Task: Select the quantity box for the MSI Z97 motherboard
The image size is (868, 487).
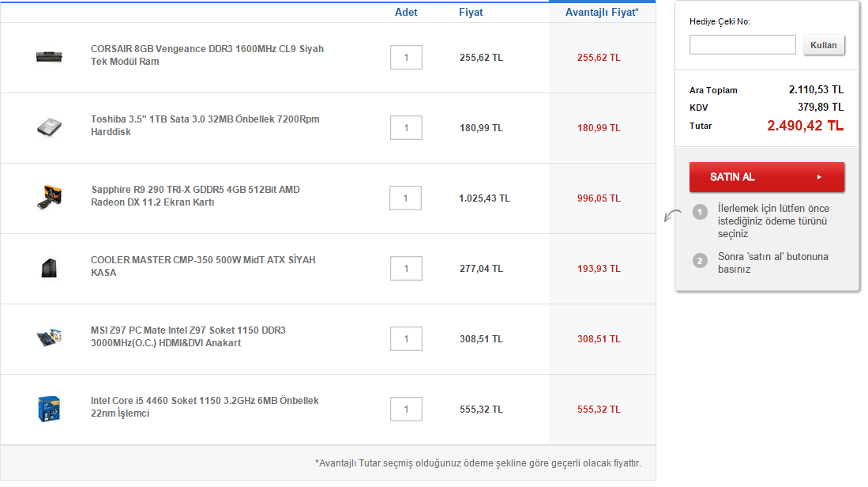Action: (x=406, y=339)
